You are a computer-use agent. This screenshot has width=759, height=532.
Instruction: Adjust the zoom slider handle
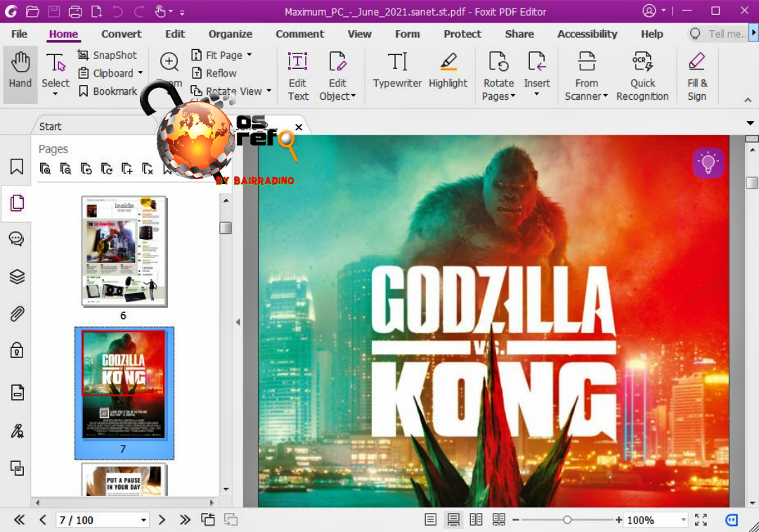click(567, 520)
